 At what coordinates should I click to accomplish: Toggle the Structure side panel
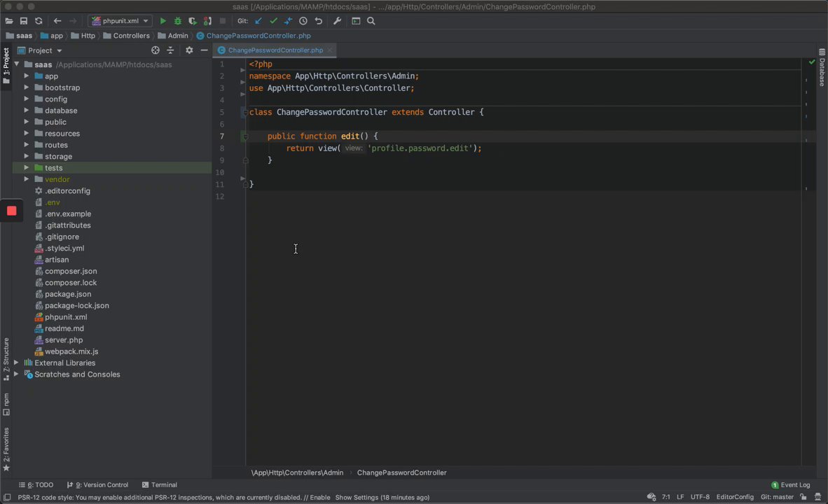pos(6,358)
